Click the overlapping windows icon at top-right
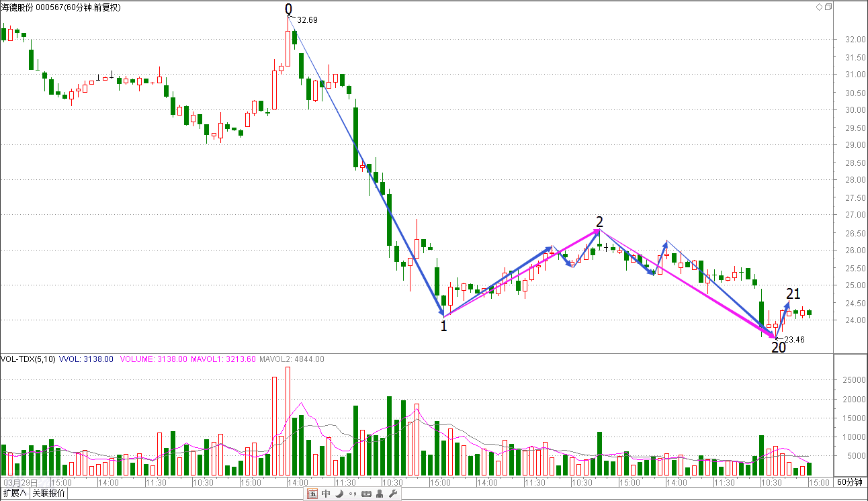Image resolution: width=868 pixels, height=501 pixels. coord(828,7)
